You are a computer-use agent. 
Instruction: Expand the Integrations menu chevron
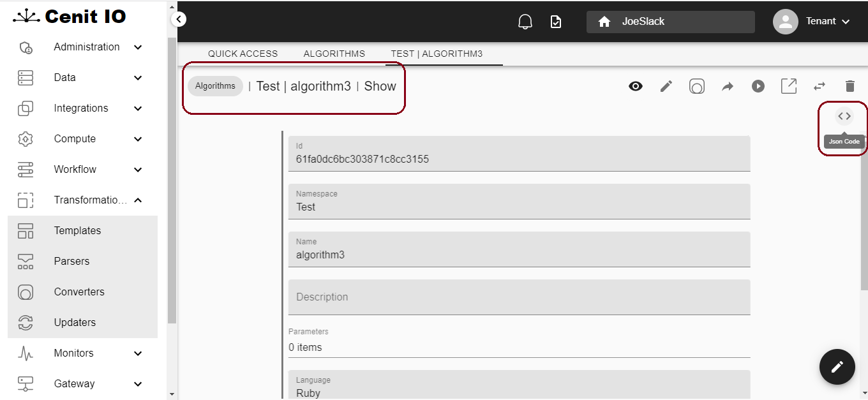(x=138, y=108)
